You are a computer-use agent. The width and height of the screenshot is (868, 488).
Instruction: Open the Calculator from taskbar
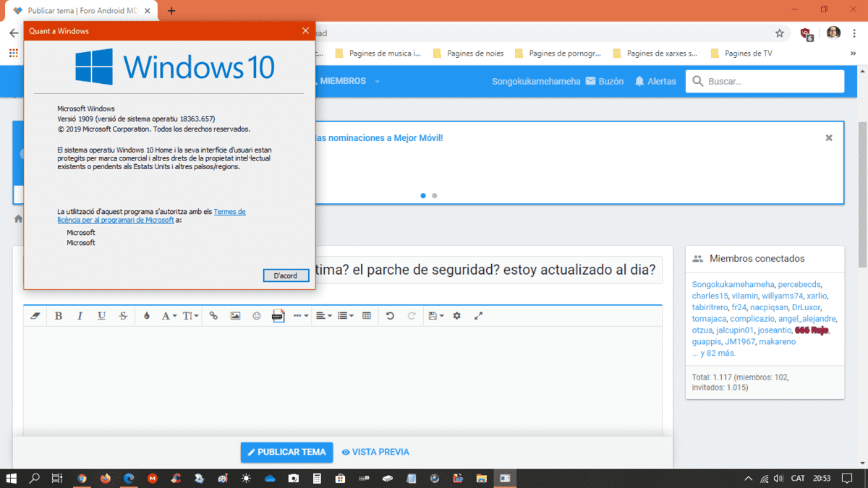point(317,478)
